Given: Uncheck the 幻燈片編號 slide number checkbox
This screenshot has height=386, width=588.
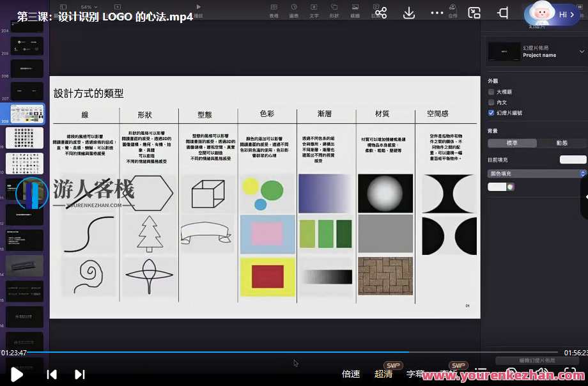Looking at the screenshot, I should (x=491, y=113).
